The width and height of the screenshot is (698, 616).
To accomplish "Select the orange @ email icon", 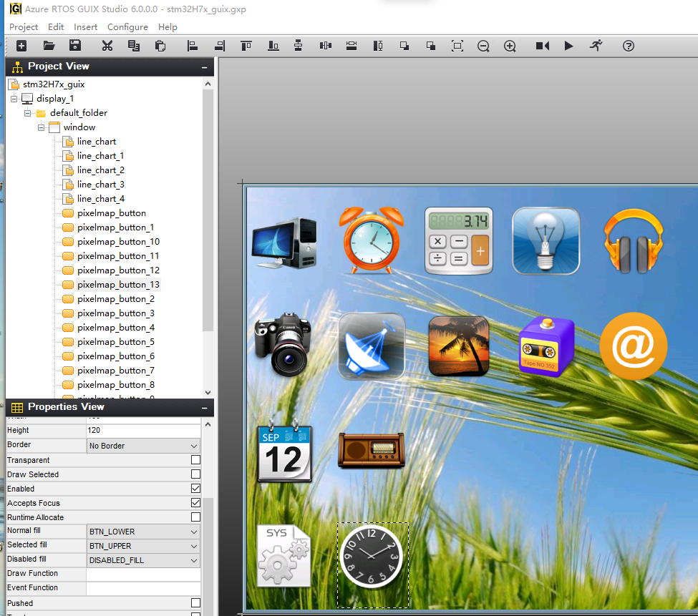I will (634, 346).
